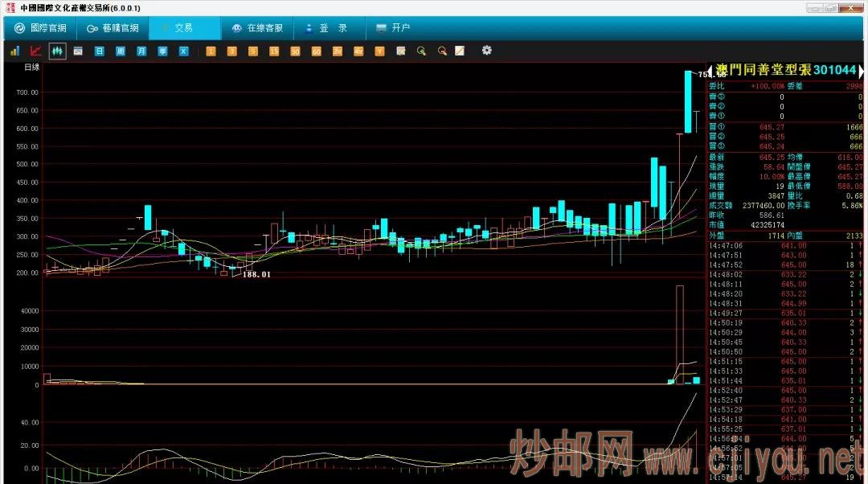Viewport: 868px width, 484px height.
Task: Go to the next stock with the right arrow
Action: pos(860,70)
